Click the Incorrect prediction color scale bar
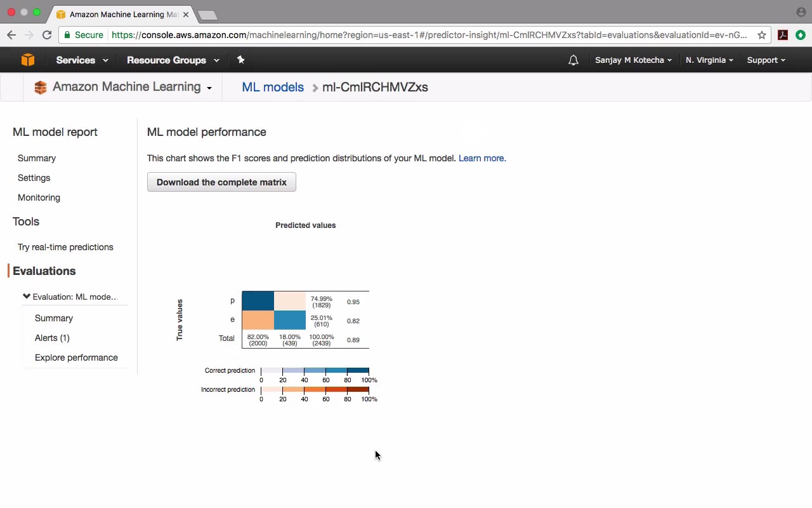 point(315,390)
